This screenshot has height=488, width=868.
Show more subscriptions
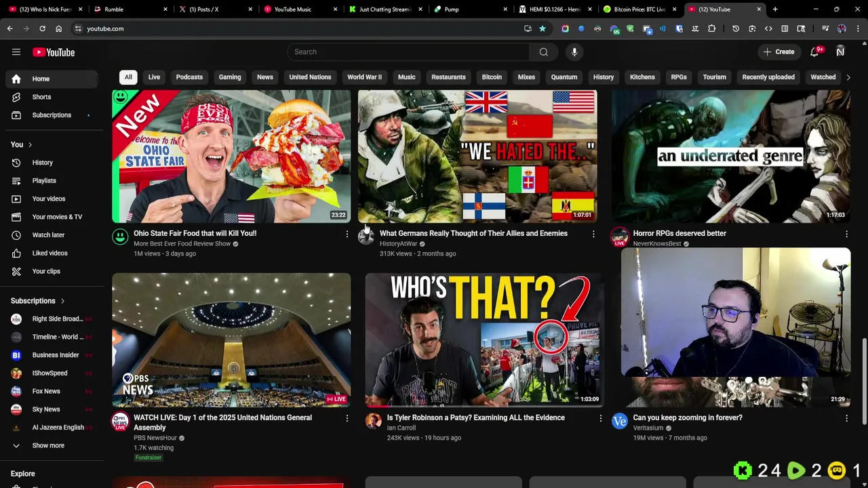(x=52, y=445)
